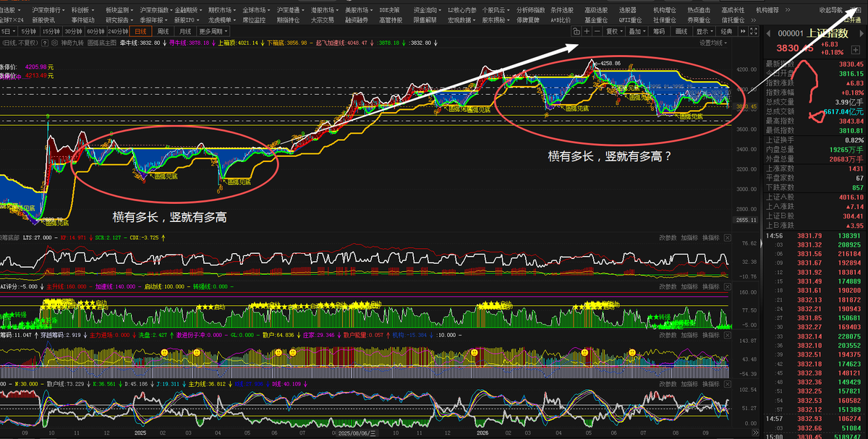Screen dimensions: 868x439
Task: Select the 15分钟 period
Action: point(51,31)
